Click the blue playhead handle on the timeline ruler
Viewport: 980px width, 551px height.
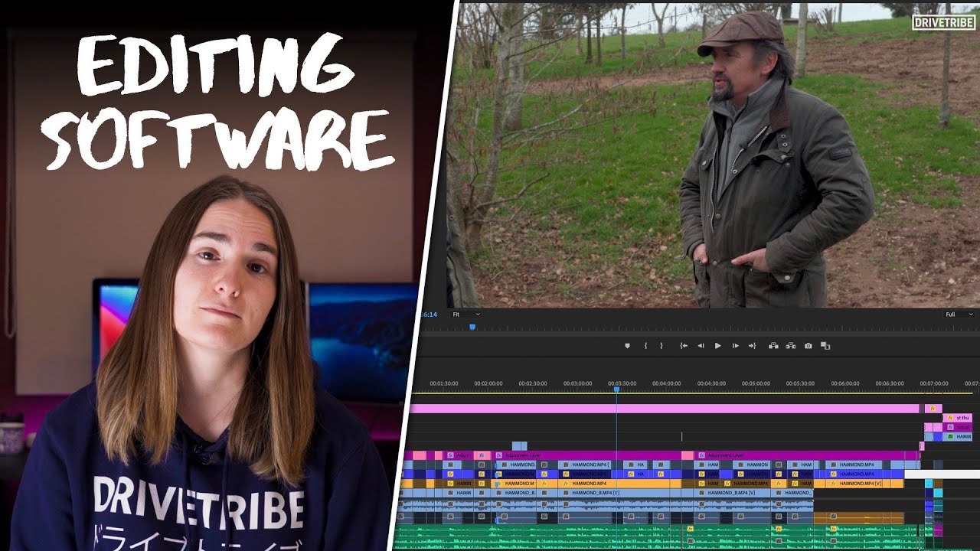click(x=616, y=390)
